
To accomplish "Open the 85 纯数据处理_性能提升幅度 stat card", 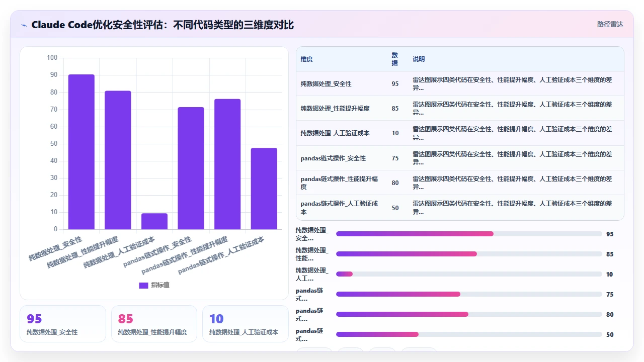I will coord(154,324).
